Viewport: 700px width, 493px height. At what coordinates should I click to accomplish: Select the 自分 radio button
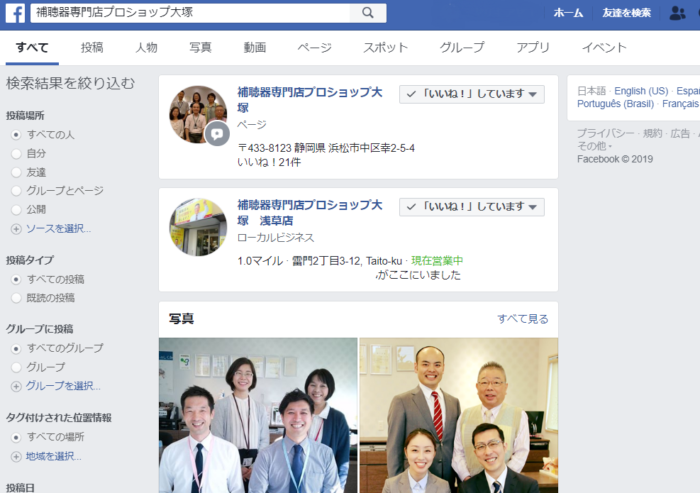[16, 154]
